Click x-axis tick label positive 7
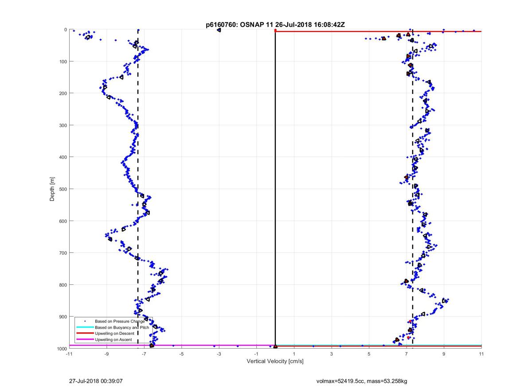The height and width of the screenshot is (392, 532). (x=407, y=354)
